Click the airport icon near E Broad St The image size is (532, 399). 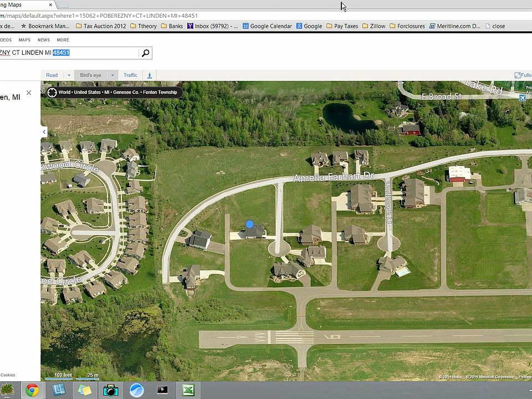[x=523, y=98]
